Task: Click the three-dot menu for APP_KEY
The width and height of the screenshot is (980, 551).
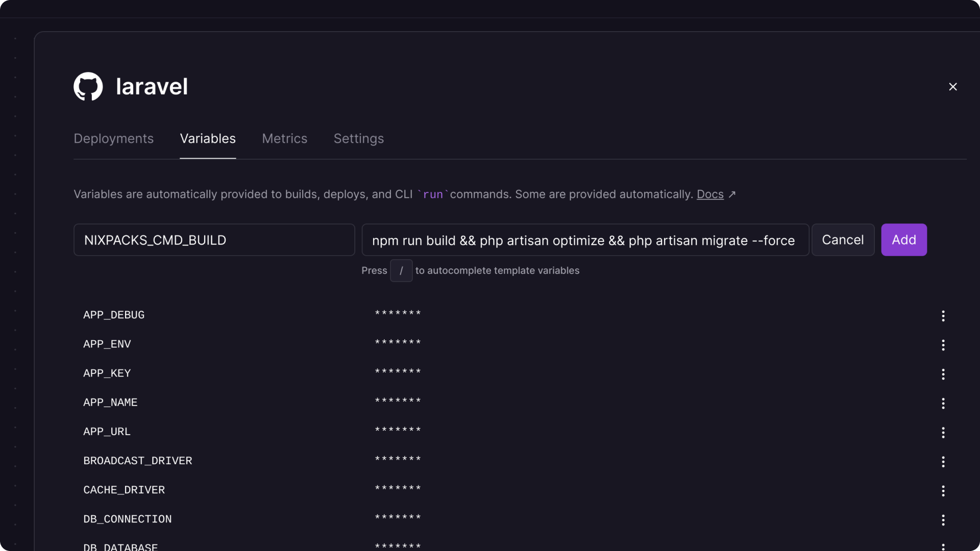Action: click(943, 373)
